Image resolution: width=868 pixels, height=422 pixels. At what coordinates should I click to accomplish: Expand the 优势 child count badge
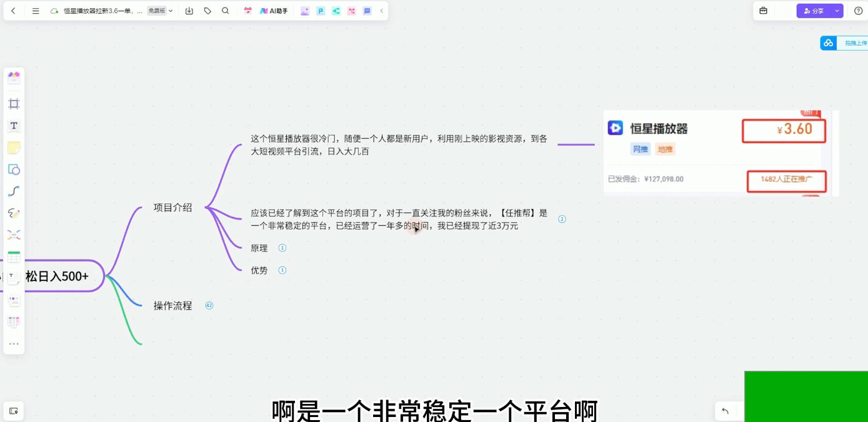[x=282, y=270]
